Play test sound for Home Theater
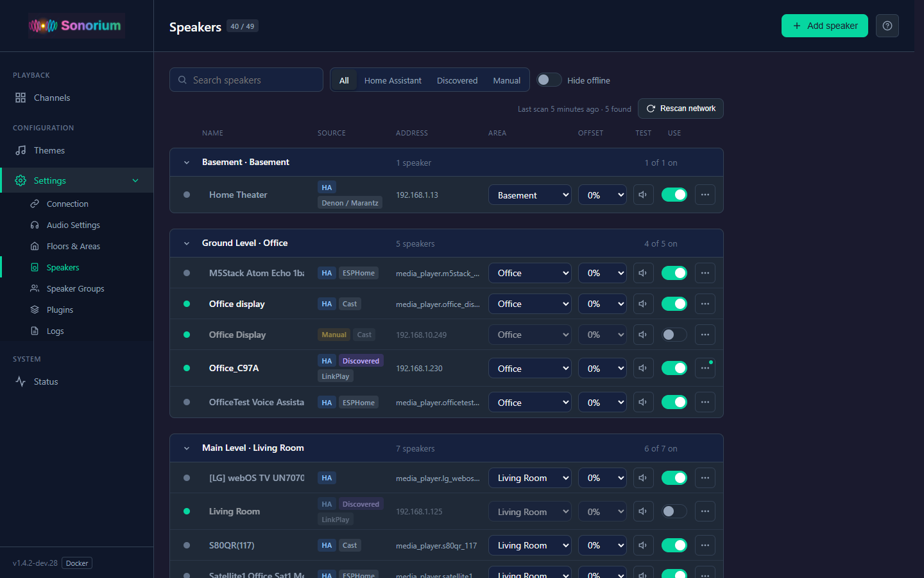This screenshot has height=578, width=924. click(x=643, y=195)
